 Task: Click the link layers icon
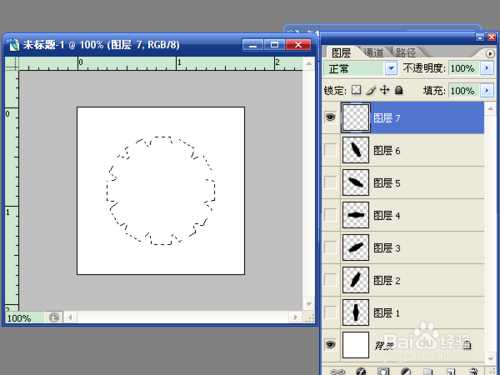click(x=338, y=371)
